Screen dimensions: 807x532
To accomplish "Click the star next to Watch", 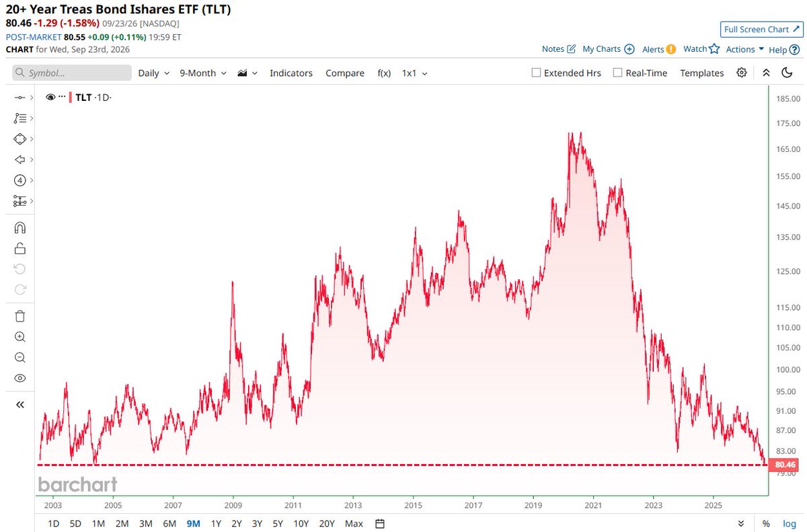I will click(714, 49).
